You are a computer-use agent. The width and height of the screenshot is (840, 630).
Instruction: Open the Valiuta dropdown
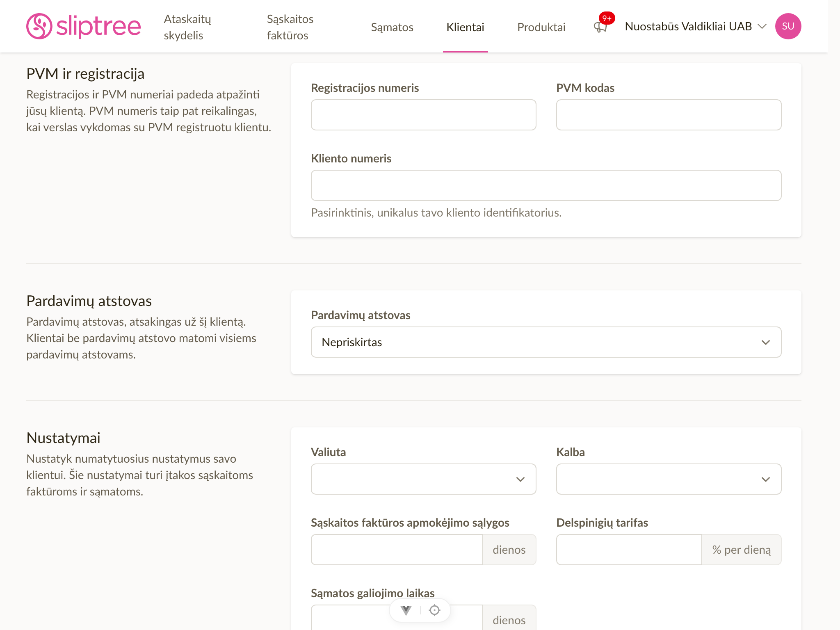423,479
